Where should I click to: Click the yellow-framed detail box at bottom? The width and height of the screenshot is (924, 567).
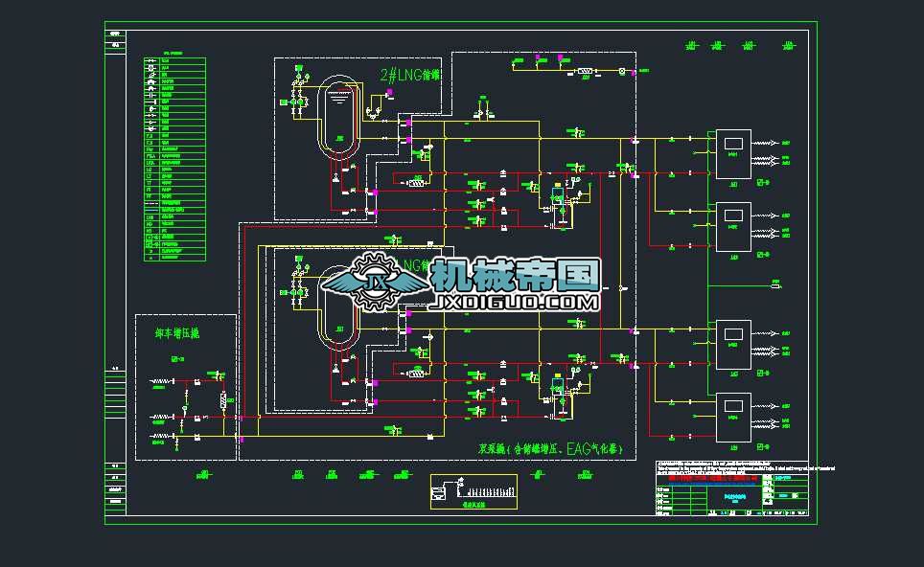coord(474,491)
